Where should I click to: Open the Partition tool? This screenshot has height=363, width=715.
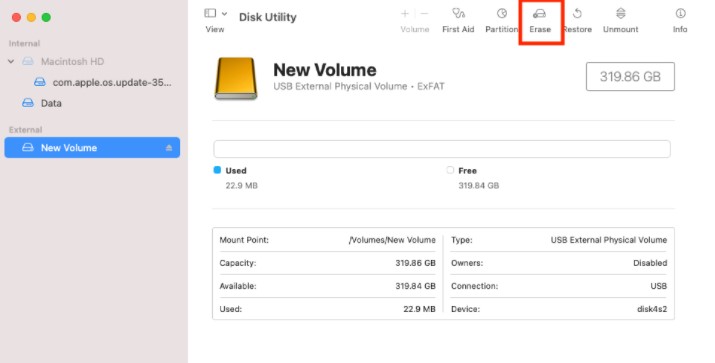click(502, 21)
